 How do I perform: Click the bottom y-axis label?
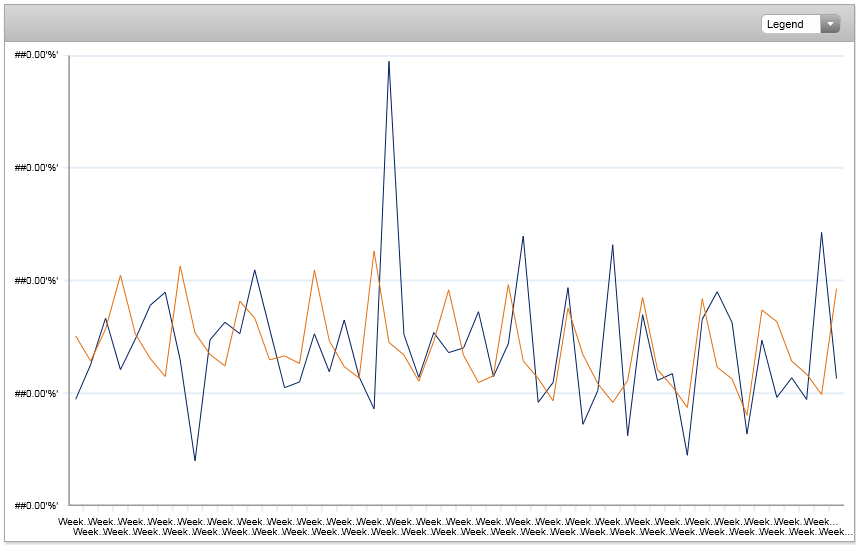click(36, 505)
